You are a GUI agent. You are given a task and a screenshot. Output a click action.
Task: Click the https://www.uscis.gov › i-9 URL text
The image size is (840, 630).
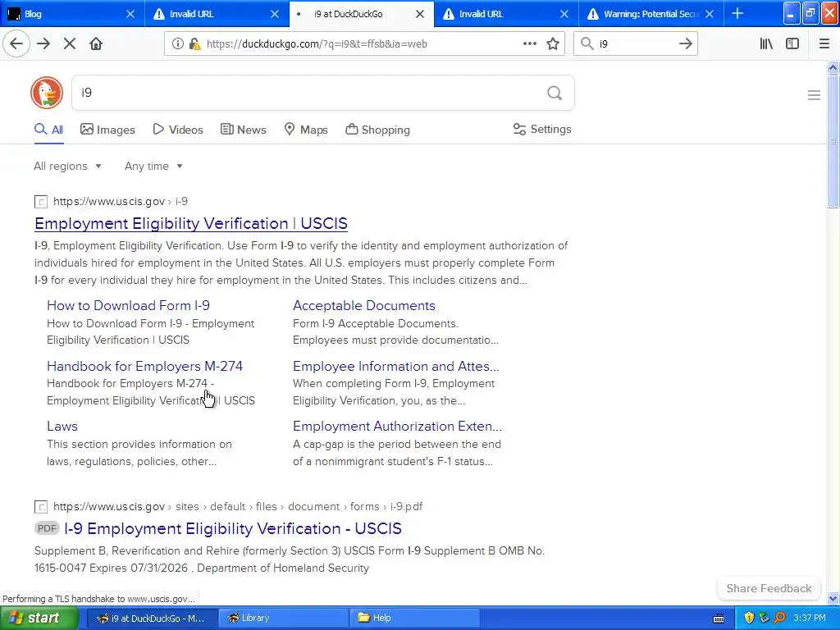(121, 202)
